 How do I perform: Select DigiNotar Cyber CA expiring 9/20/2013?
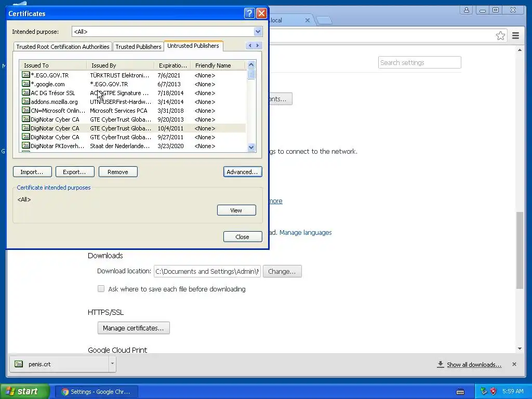coord(132,119)
